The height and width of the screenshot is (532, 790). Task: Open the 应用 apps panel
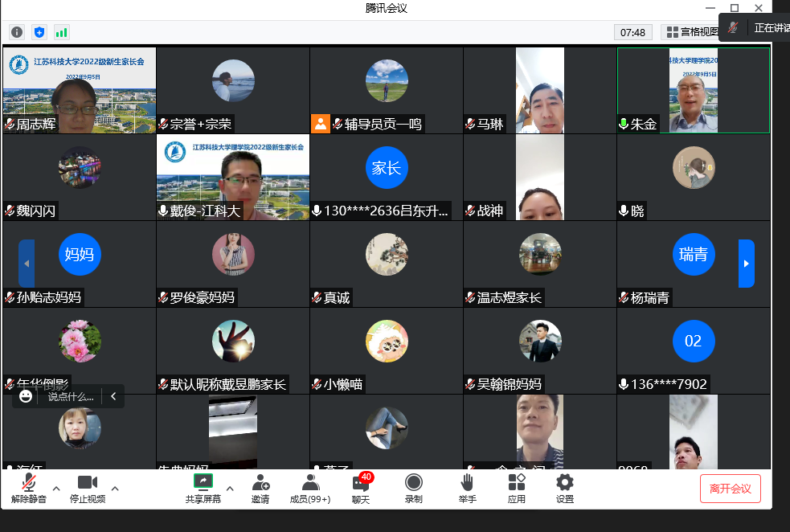517,488
